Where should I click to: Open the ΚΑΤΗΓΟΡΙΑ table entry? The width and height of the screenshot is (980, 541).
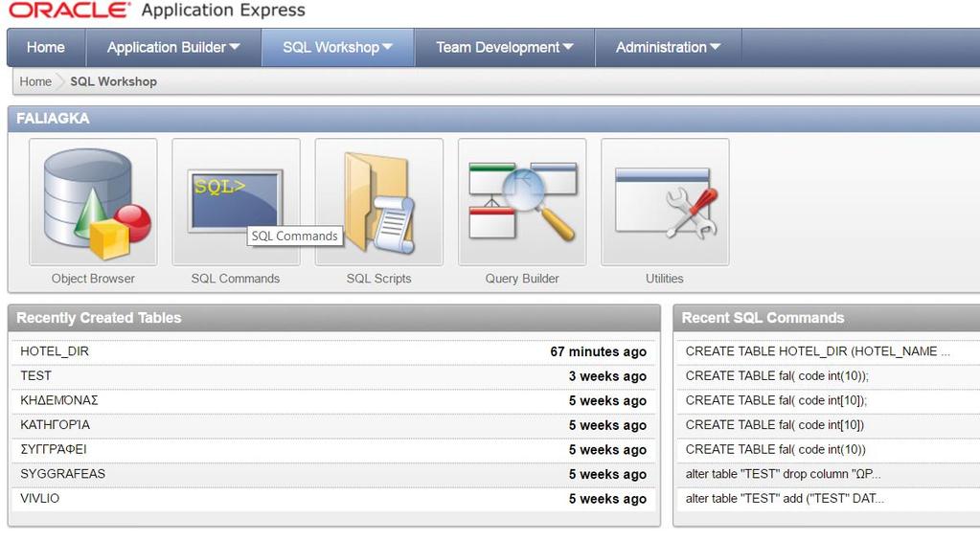[55, 425]
